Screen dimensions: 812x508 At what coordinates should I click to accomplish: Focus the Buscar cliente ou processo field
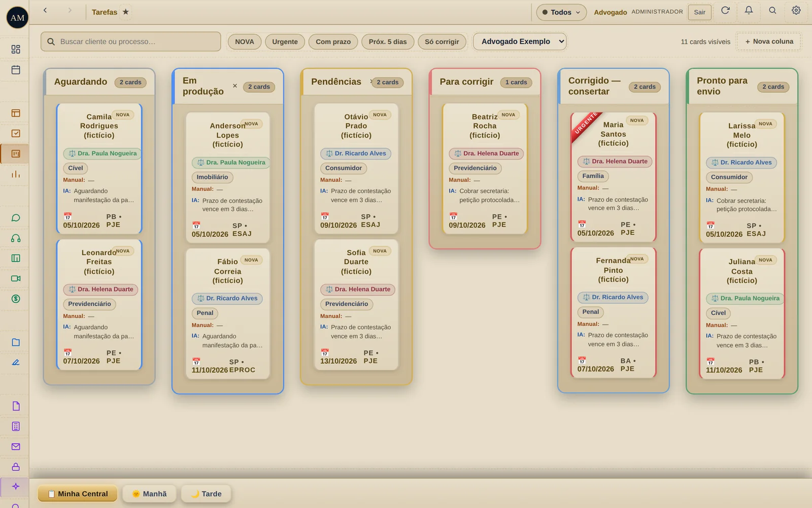[131, 42]
